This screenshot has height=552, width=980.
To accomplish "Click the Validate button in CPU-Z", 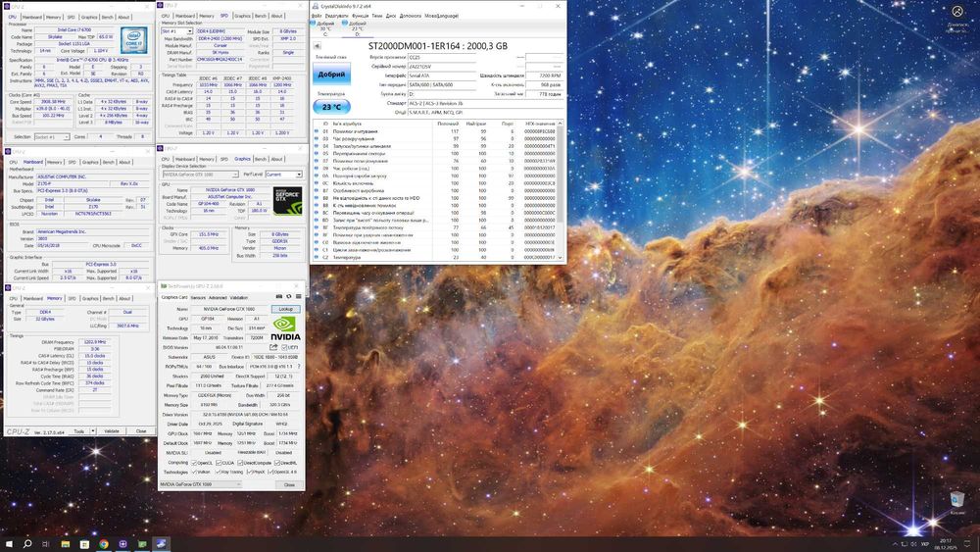I will pos(112,431).
